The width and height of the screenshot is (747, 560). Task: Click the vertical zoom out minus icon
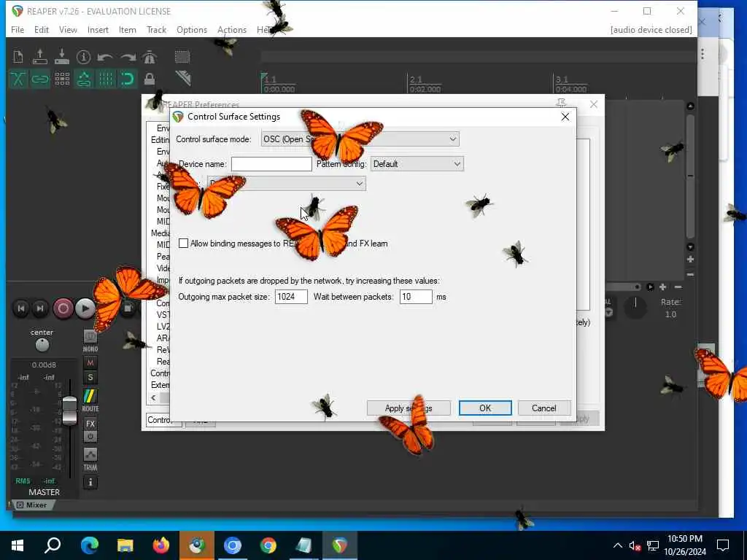click(690, 274)
